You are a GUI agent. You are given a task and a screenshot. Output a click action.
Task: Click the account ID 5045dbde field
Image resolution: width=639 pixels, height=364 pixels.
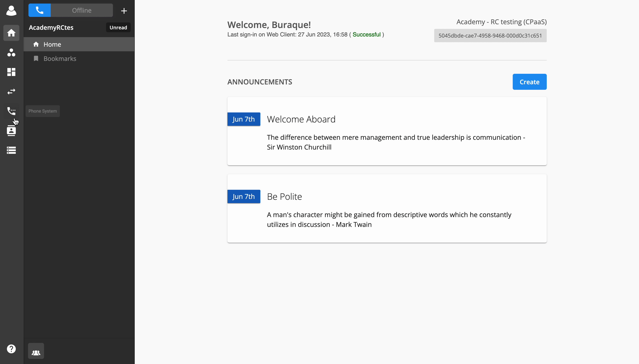[490, 36]
